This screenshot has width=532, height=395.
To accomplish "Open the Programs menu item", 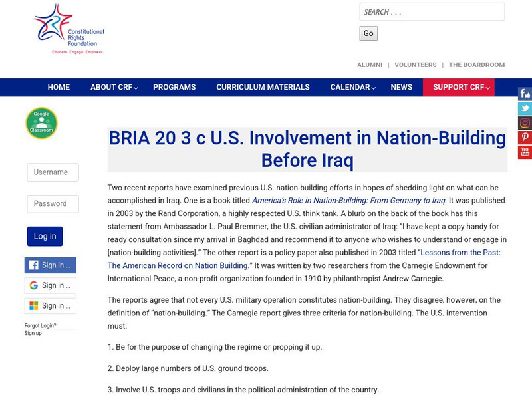I will (174, 87).
